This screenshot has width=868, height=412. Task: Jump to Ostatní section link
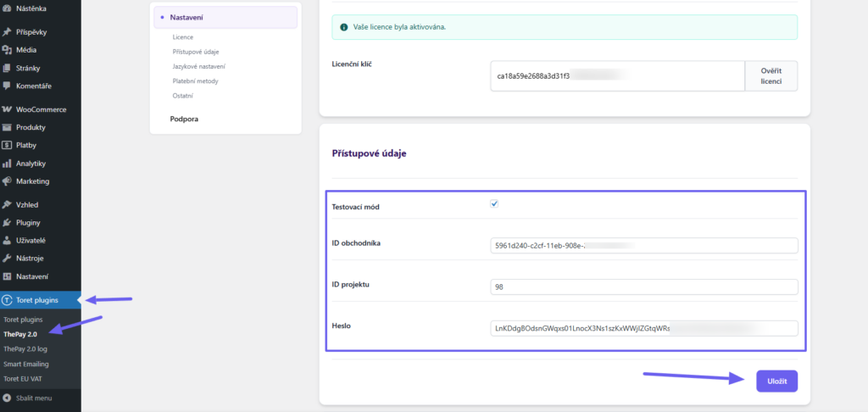pos(183,96)
